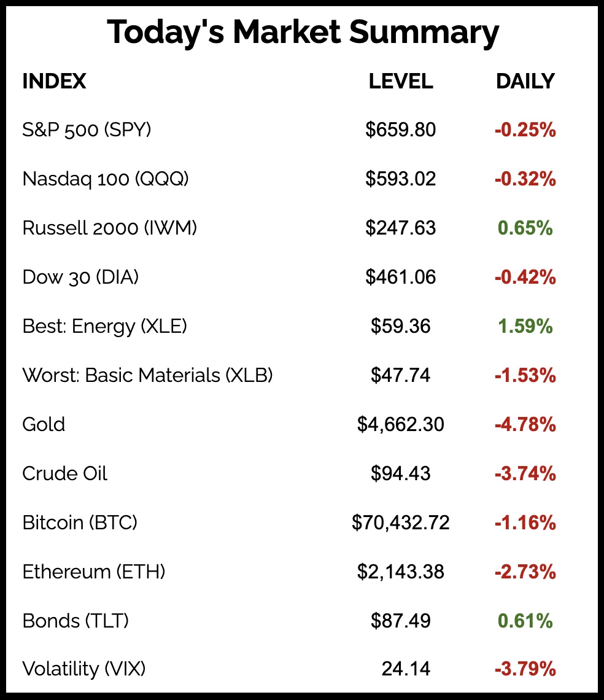This screenshot has width=604, height=700.
Task: Click the DAILY column header
Action: tap(525, 81)
